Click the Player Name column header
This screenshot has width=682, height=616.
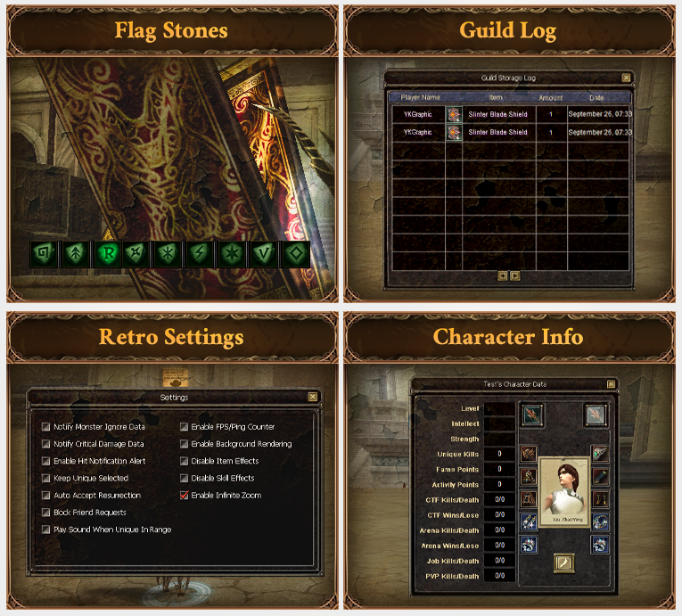420,97
